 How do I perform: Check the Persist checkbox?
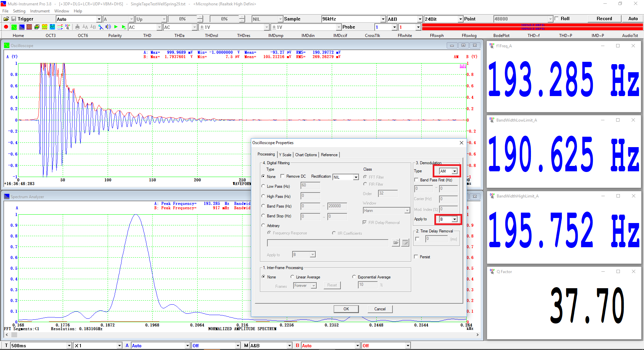coord(416,257)
